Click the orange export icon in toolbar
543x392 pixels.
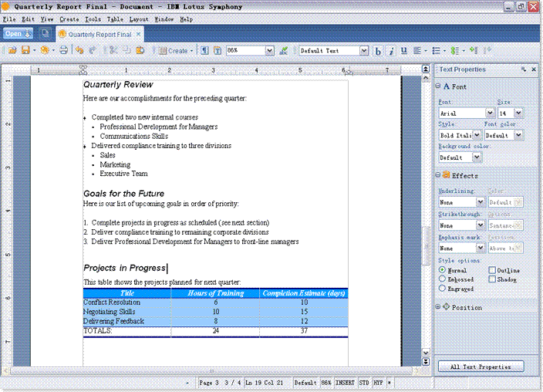point(44,50)
